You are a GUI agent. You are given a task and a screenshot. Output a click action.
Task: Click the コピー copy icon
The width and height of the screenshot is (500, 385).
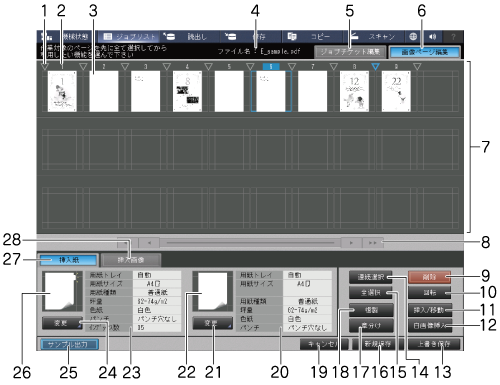(292, 36)
